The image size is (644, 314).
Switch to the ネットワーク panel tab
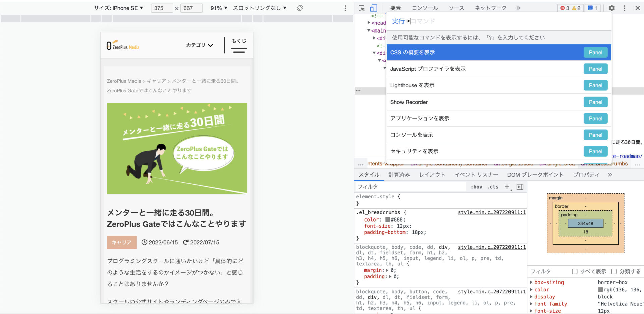point(490,8)
